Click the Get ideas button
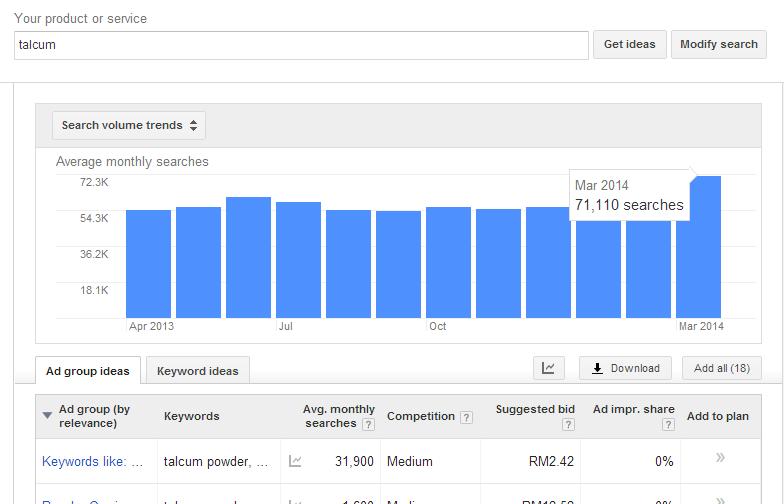Viewport: 784px width, 504px height. (630, 44)
